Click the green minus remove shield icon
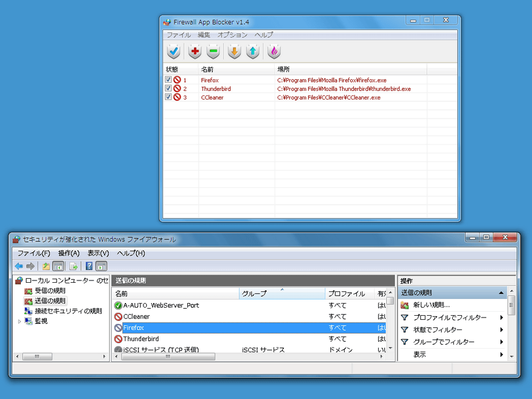Image resolution: width=532 pixels, height=399 pixels. [213, 51]
